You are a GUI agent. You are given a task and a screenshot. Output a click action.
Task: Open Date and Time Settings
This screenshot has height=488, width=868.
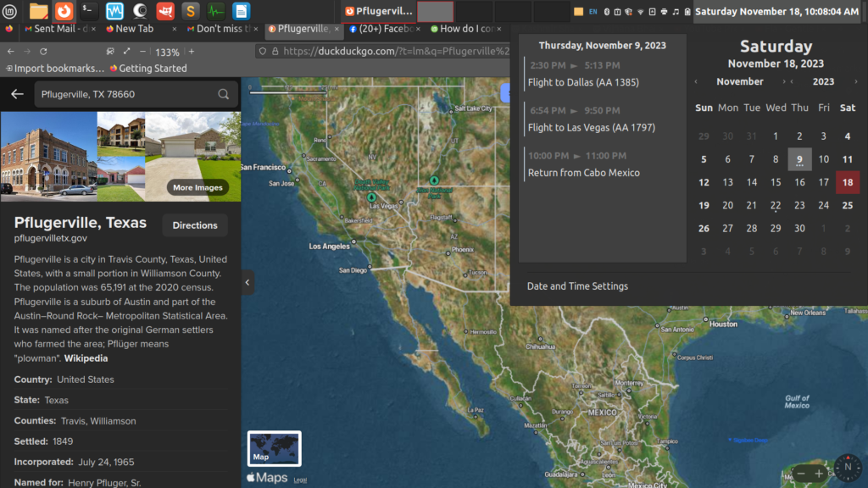coord(577,286)
